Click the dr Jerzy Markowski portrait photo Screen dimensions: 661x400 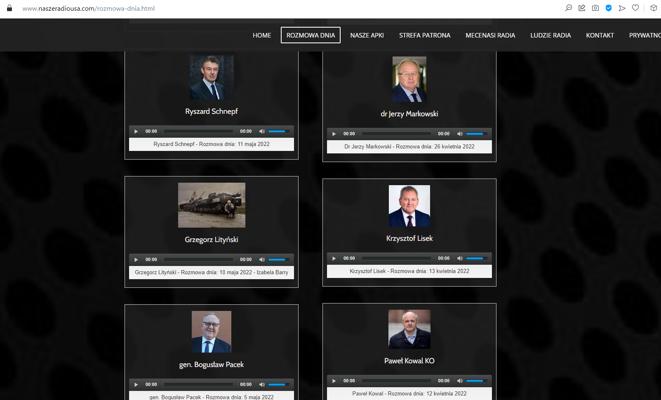pyautogui.click(x=409, y=80)
